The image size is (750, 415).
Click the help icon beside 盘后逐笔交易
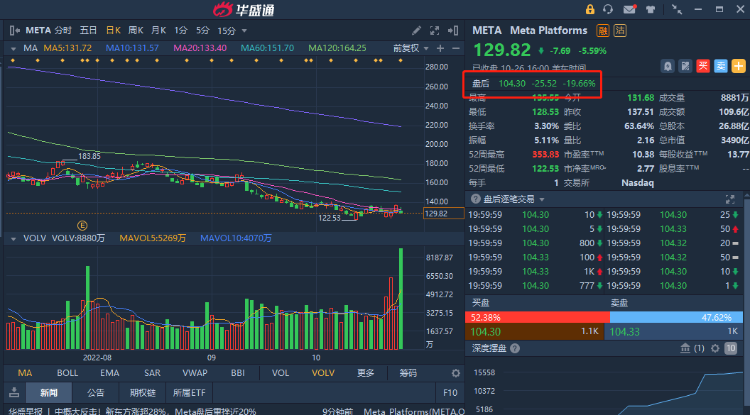[475, 199]
